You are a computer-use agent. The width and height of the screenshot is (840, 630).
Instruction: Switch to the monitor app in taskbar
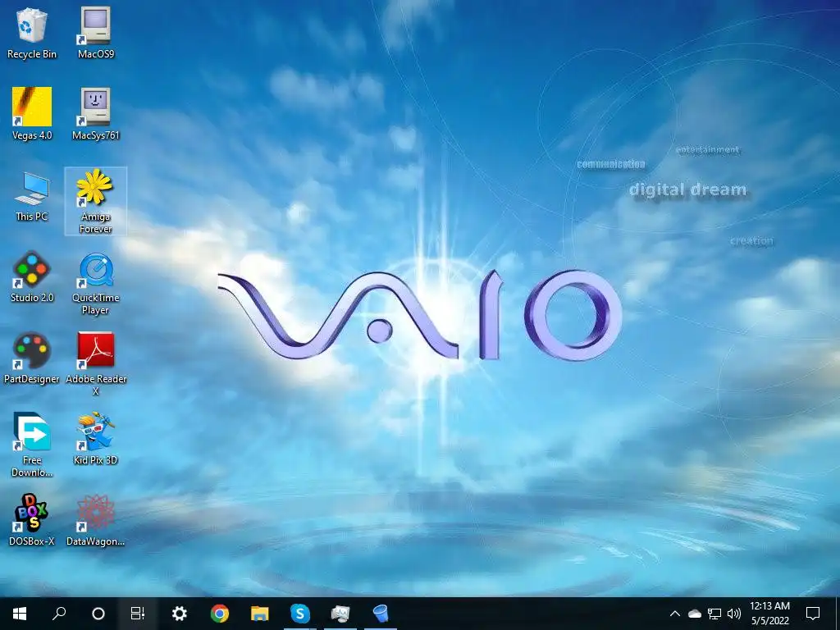click(x=340, y=614)
